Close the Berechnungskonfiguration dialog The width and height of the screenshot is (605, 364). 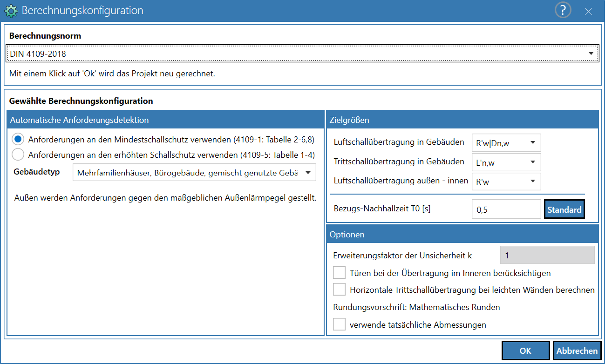pyautogui.click(x=588, y=11)
